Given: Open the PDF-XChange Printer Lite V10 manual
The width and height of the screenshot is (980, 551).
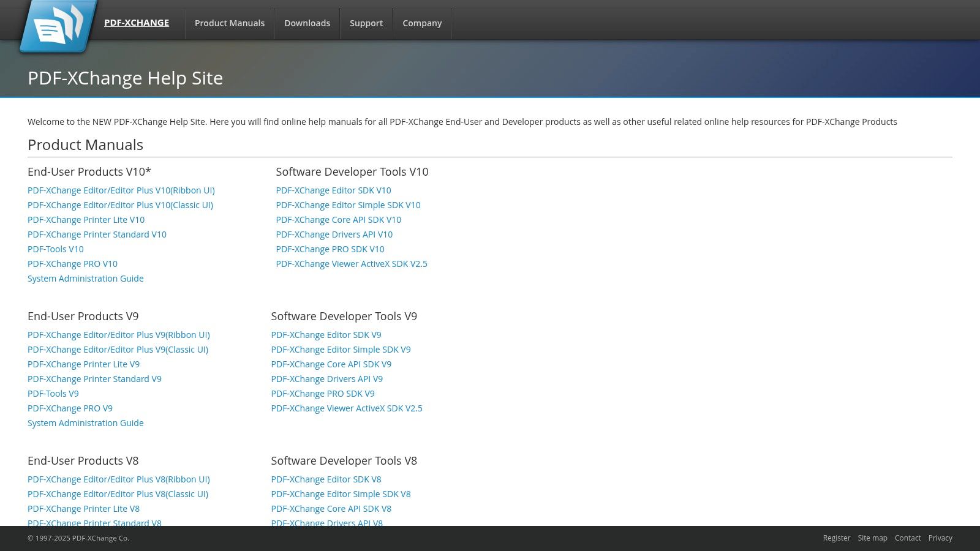Looking at the screenshot, I should point(86,220).
